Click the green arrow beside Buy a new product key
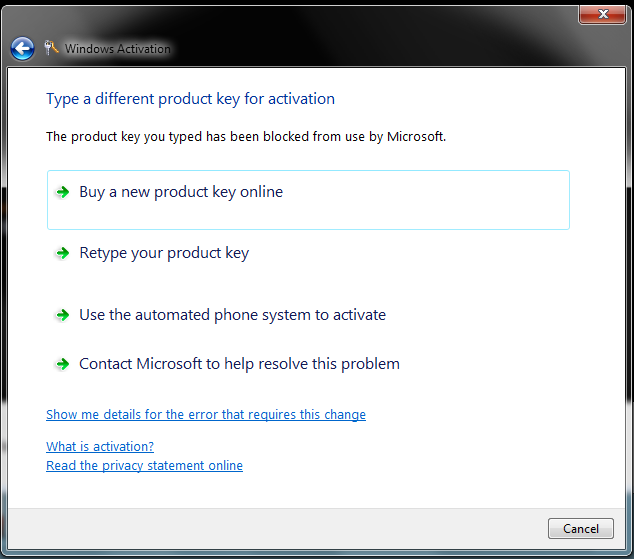Image resolution: width=634 pixels, height=559 pixels. pyautogui.click(x=62, y=192)
